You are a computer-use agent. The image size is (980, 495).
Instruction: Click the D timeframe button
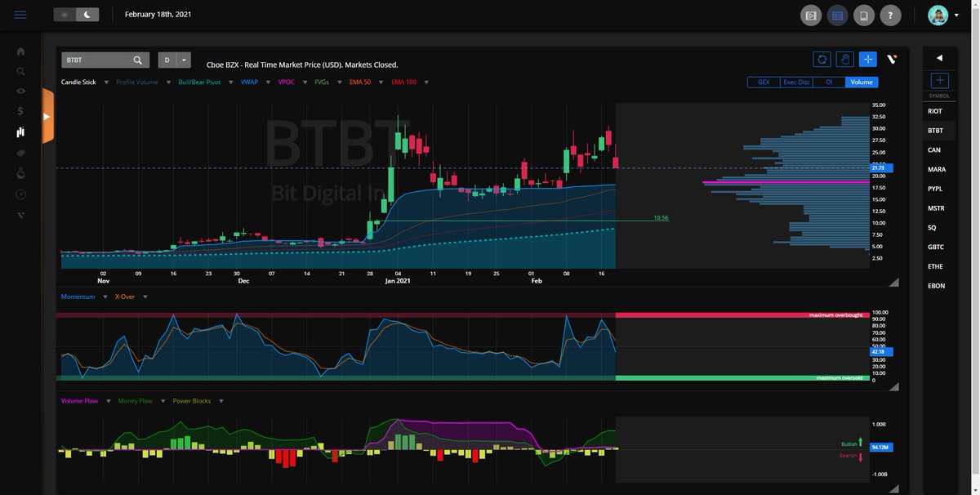(167, 60)
